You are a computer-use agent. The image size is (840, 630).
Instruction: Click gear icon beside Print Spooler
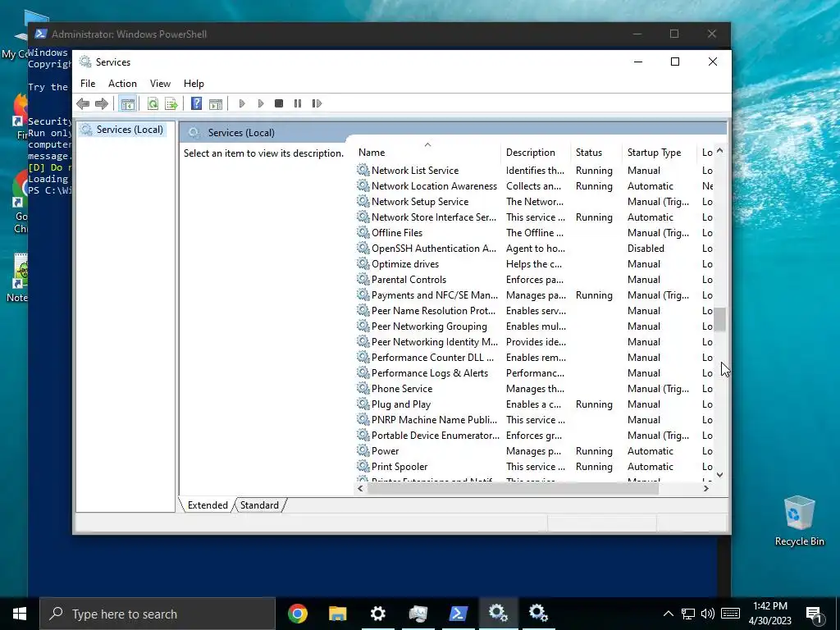click(x=363, y=466)
